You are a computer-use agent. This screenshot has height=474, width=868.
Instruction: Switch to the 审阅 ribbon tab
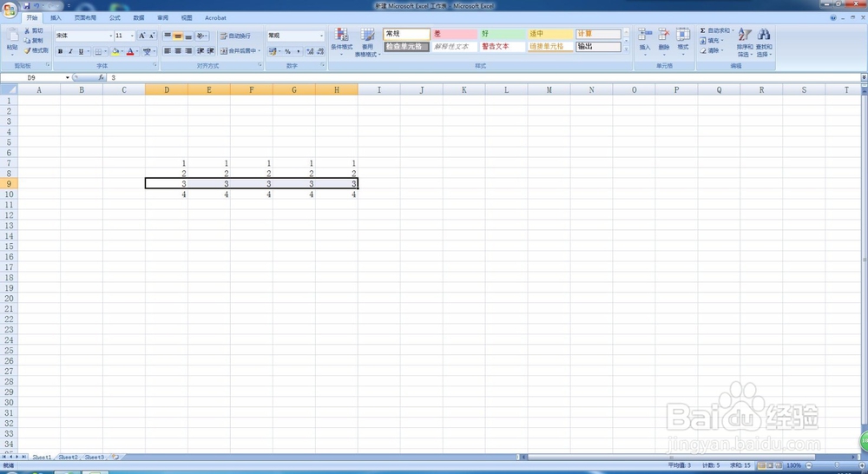pyautogui.click(x=163, y=17)
